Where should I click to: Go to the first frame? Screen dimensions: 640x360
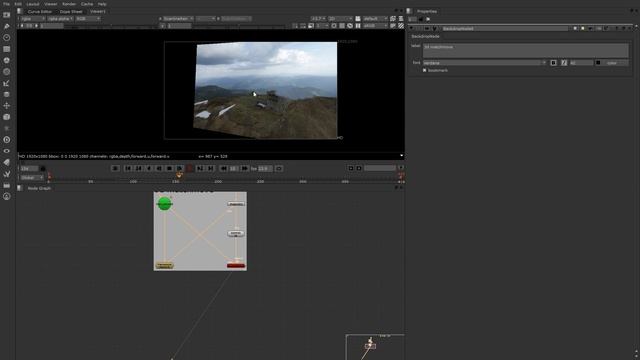pos(128,168)
